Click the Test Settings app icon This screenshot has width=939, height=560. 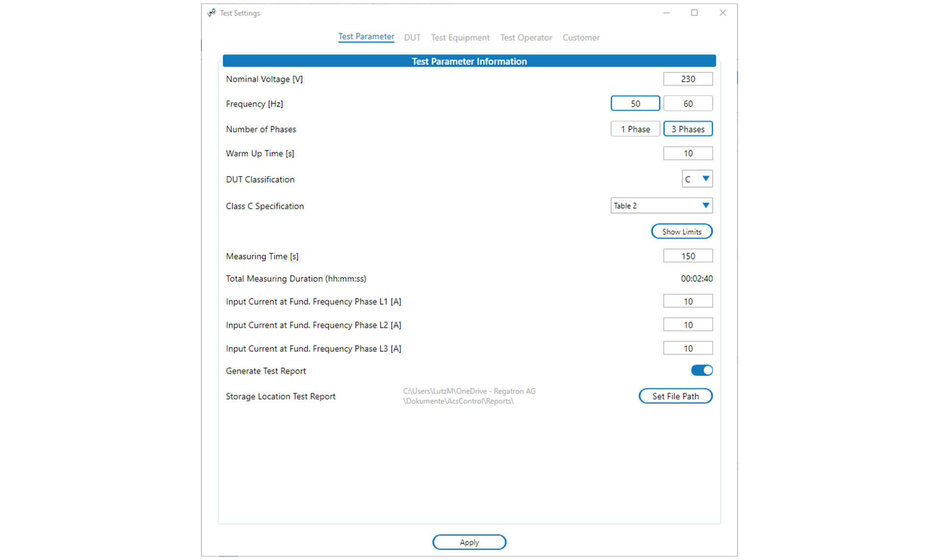tap(211, 13)
